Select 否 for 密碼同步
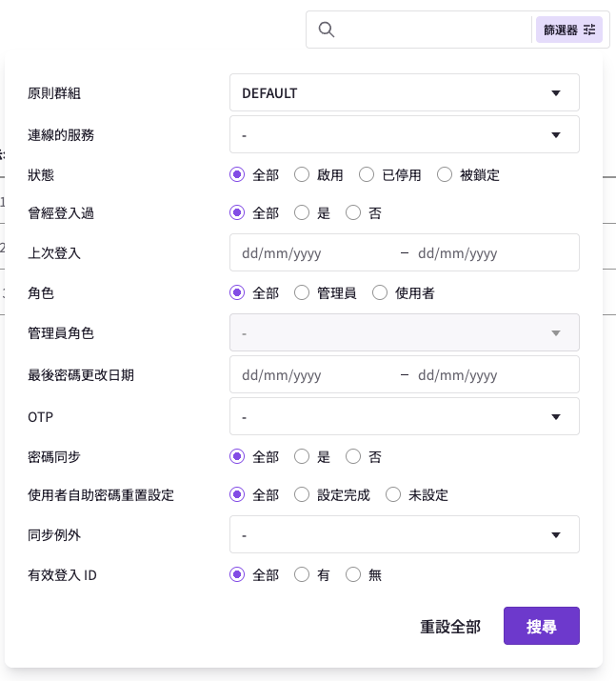 (353, 456)
